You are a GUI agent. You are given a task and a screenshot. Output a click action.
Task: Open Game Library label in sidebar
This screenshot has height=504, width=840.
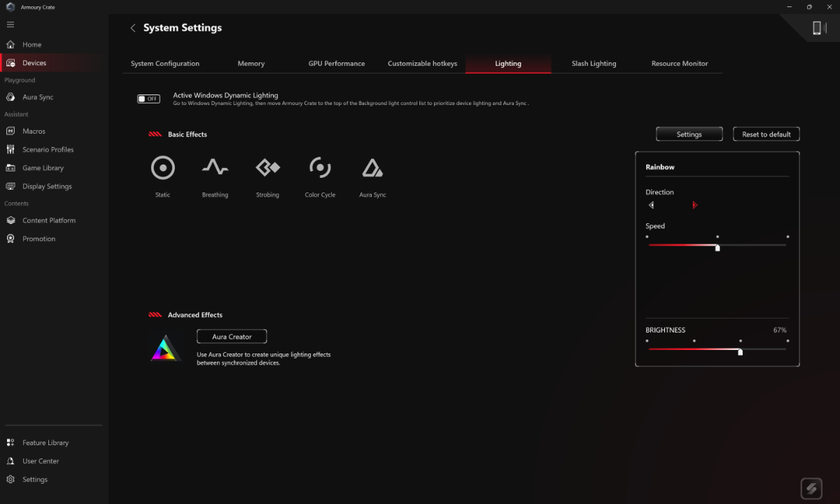coord(43,168)
